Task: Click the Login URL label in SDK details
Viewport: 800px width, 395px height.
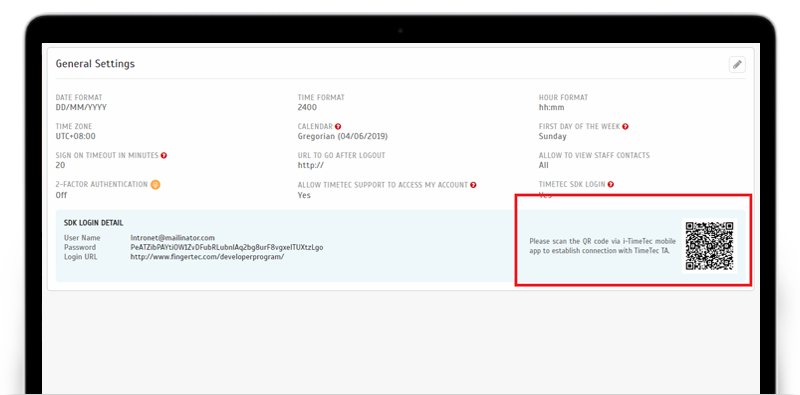Action: pyautogui.click(x=81, y=257)
